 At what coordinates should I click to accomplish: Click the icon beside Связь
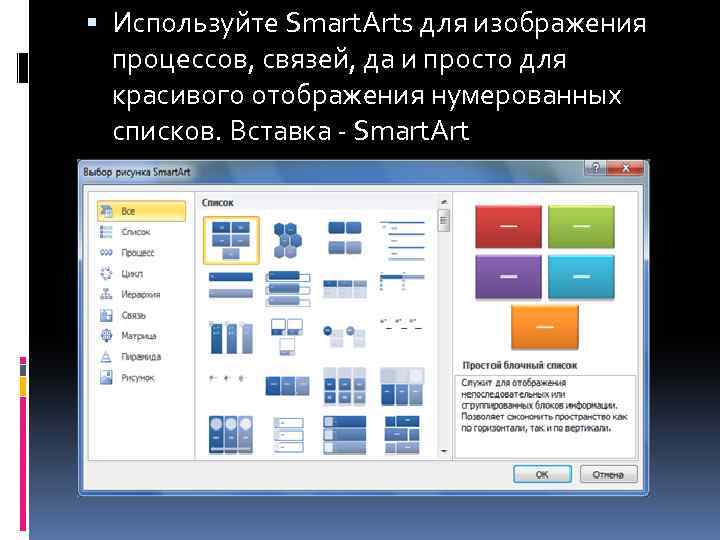point(106,315)
